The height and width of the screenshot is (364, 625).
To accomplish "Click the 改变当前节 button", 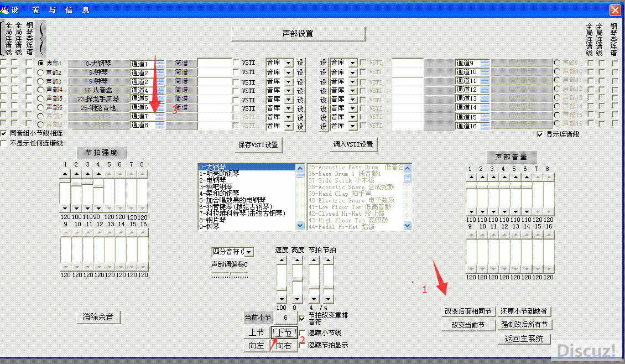I will click(468, 325).
